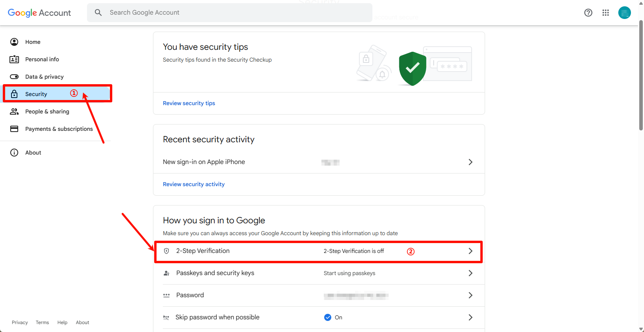Click the search magnifier icon

(98, 13)
